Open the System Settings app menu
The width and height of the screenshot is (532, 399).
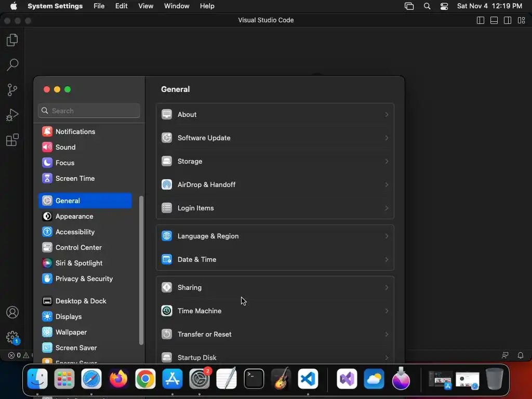tap(55, 6)
